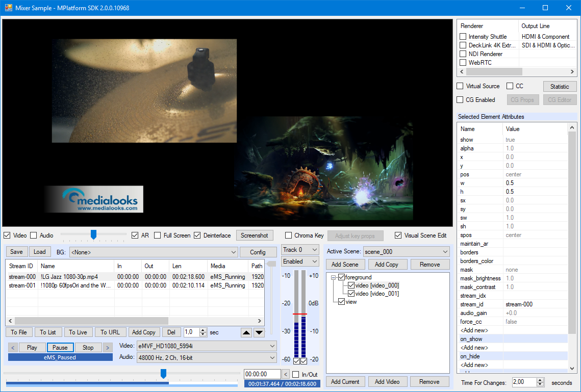Start playback with the Play button

coord(32,348)
